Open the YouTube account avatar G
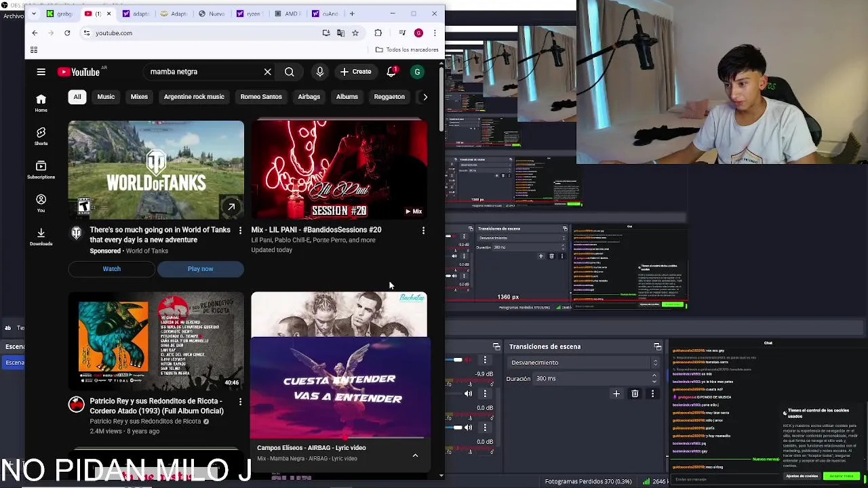 [x=417, y=72]
